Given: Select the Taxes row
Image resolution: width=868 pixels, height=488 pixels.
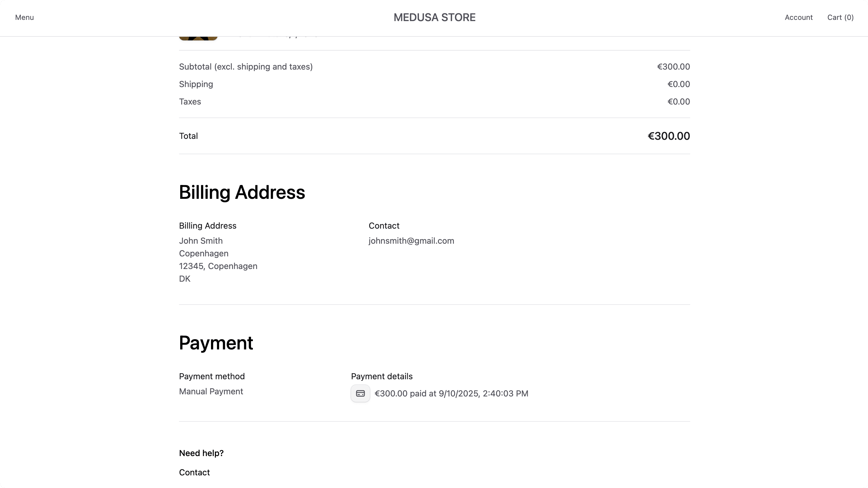Looking at the screenshot, I should [190, 102].
